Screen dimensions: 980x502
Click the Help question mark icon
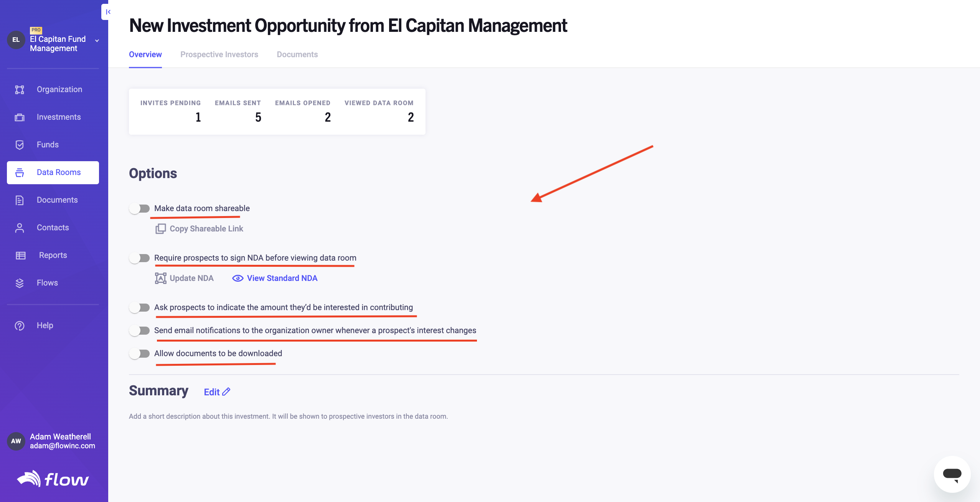click(x=20, y=326)
